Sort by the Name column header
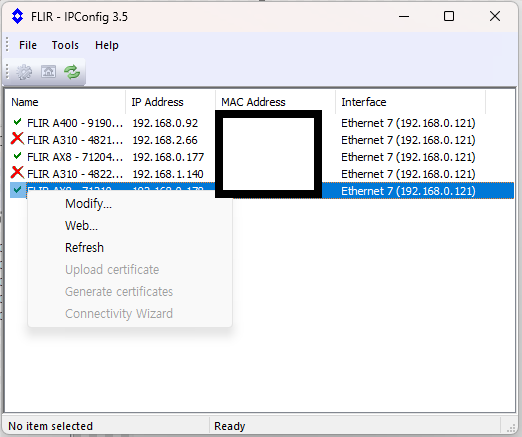Screen dimensions: 522x437 65,102
